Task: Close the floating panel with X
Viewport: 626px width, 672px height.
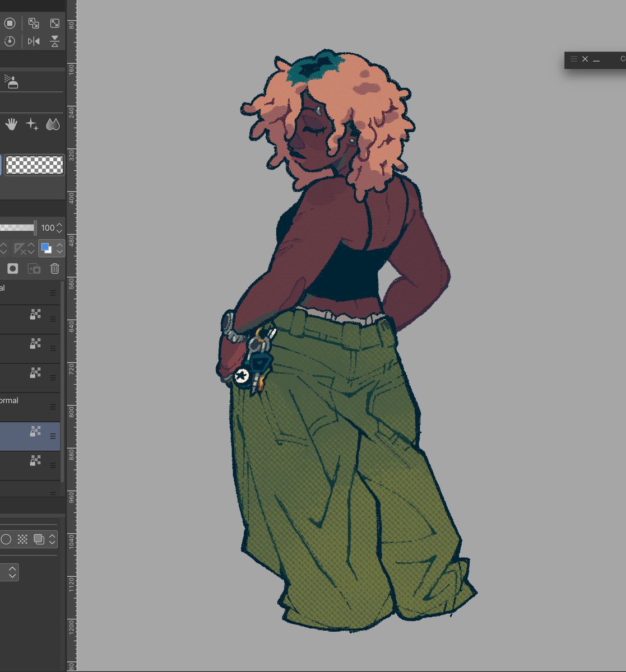Action: pos(585,59)
